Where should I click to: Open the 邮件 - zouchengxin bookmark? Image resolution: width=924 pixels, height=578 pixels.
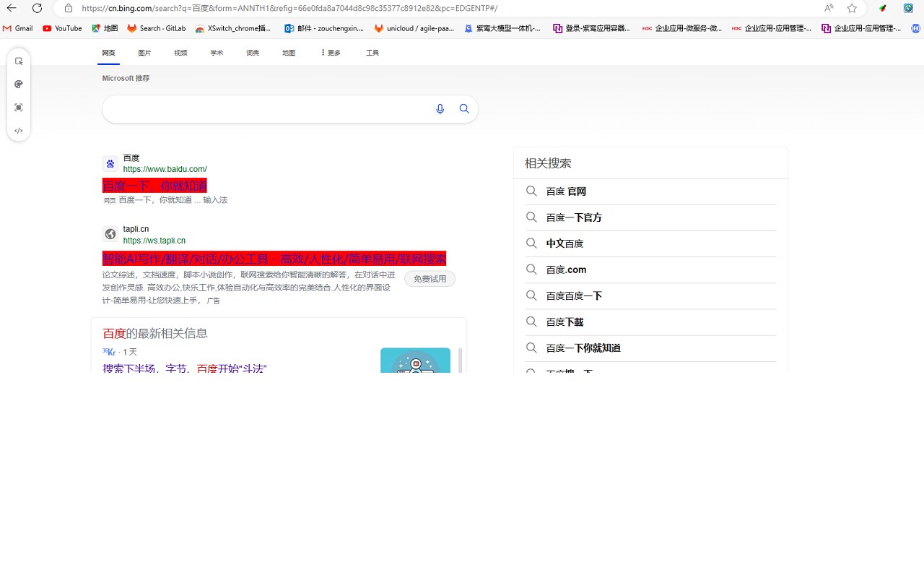point(324,28)
